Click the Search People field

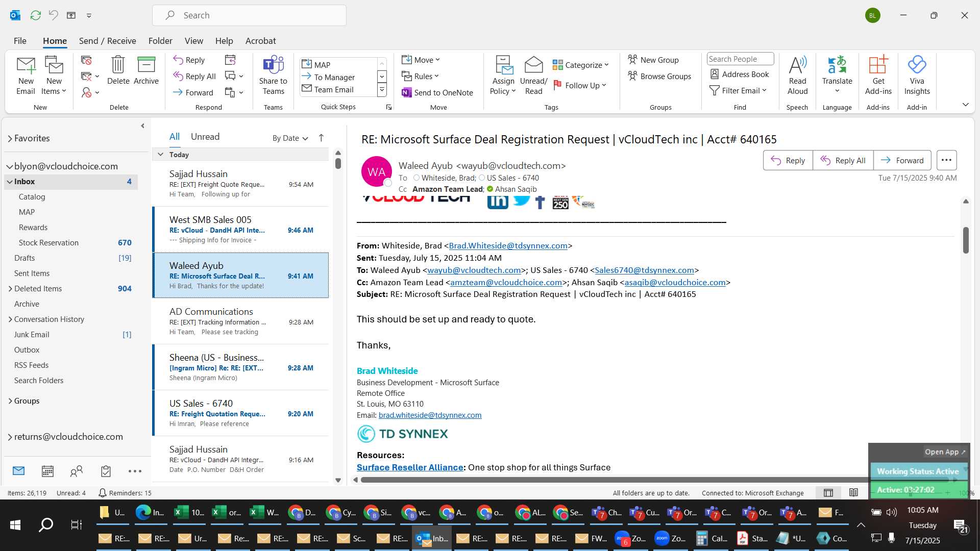coord(740,59)
